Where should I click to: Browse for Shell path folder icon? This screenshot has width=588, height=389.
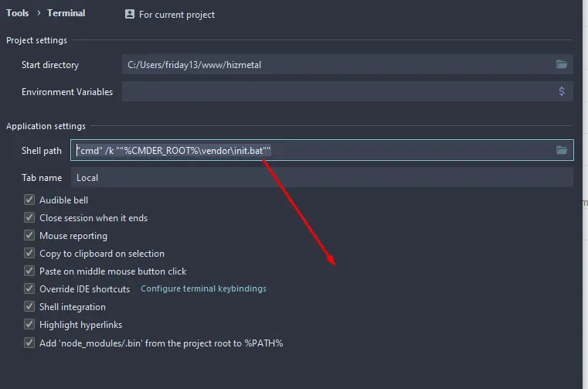pyautogui.click(x=562, y=150)
